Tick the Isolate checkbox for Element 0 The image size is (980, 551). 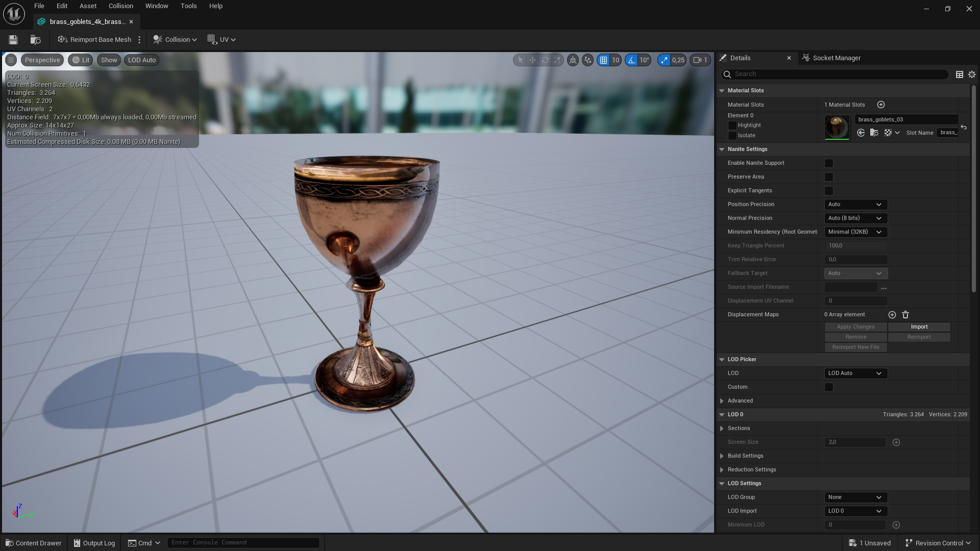(x=732, y=136)
